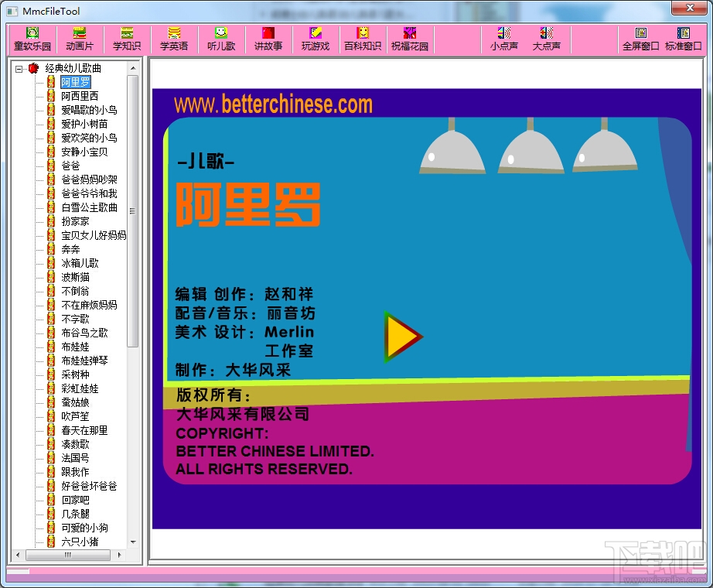Click the tree horizontal scrollbar left arrow
Viewport: 713px width, 588px height.
tap(18, 555)
